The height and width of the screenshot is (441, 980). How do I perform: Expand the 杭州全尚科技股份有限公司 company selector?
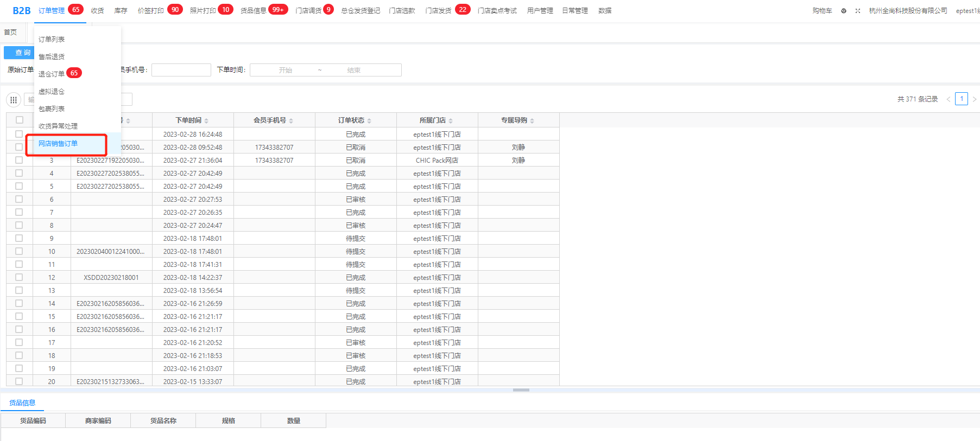click(x=908, y=11)
